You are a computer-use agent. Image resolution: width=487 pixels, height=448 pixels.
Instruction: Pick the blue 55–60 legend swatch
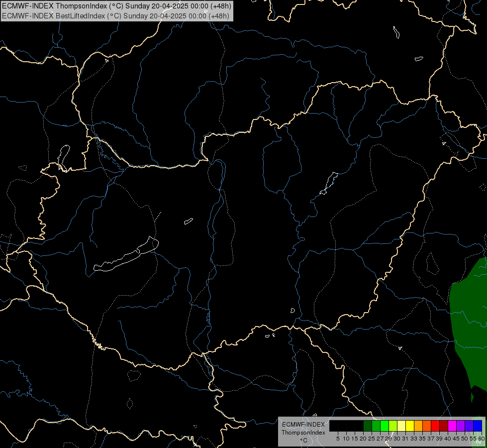tap(478, 426)
